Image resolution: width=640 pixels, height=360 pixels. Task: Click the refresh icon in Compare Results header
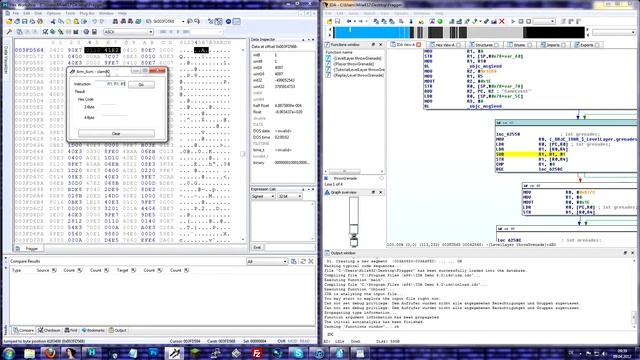coord(303,261)
